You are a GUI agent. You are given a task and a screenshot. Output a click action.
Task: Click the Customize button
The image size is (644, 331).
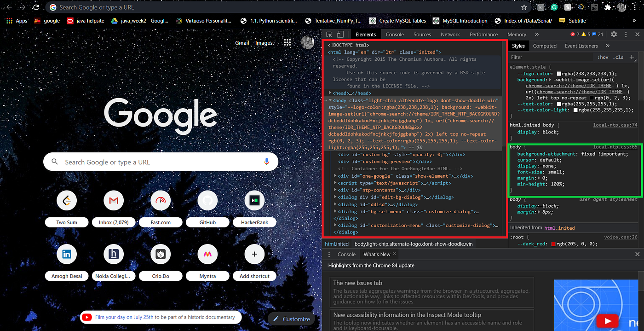tap(291, 319)
